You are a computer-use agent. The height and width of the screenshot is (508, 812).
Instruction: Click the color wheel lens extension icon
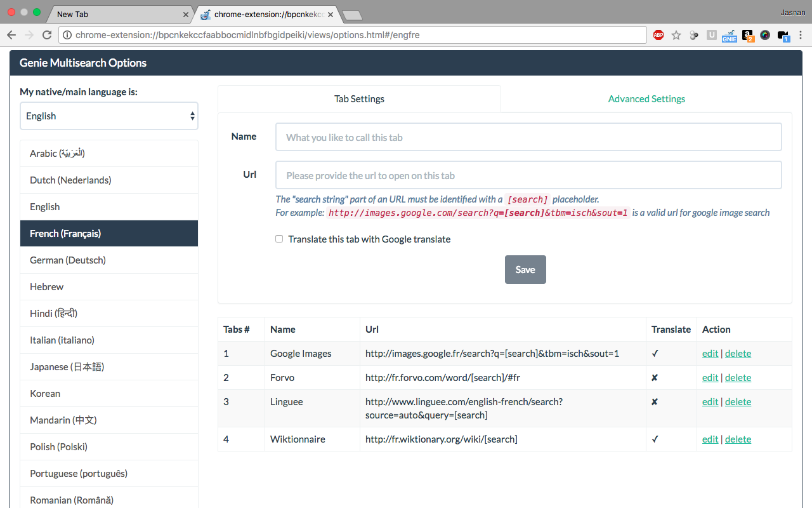(x=765, y=35)
